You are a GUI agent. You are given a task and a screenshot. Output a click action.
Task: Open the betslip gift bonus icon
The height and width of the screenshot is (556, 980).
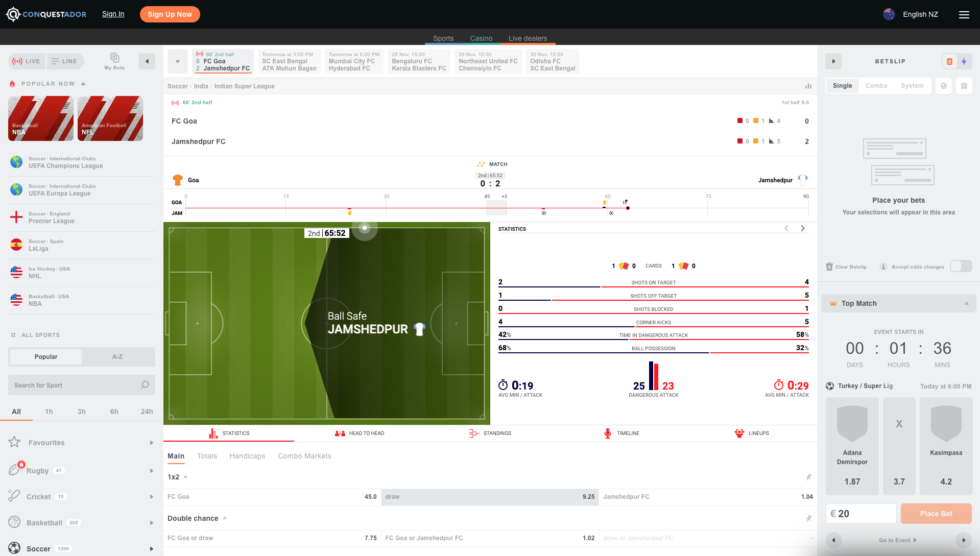964,86
